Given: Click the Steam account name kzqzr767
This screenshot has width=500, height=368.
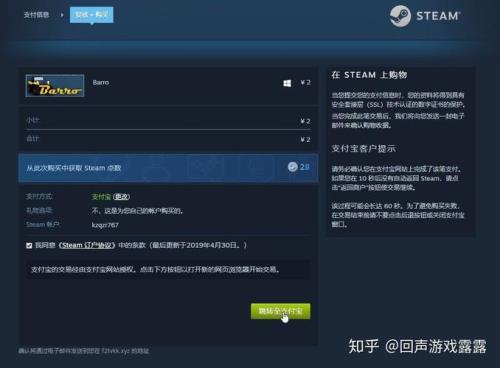Looking at the screenshot, I should pyautogui.click(x=105, y=225).
